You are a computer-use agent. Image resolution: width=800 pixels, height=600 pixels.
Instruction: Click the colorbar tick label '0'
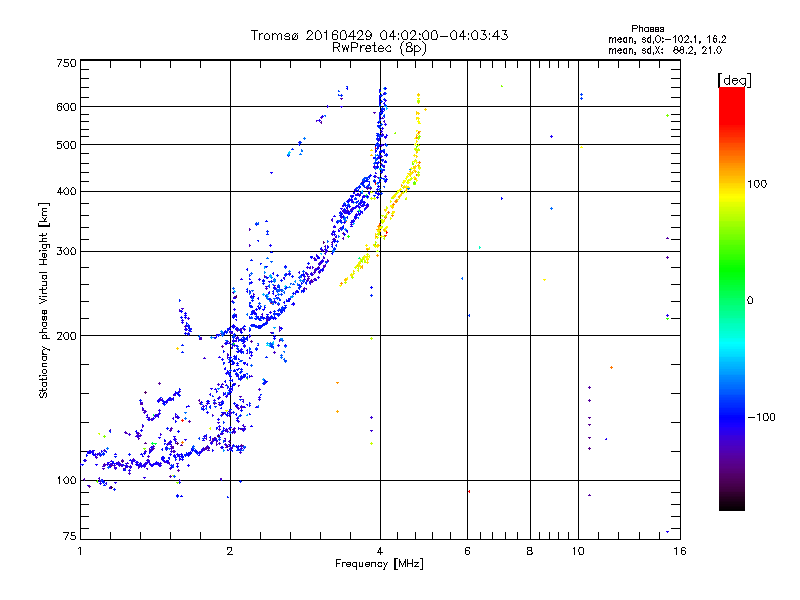click(750, 300)
